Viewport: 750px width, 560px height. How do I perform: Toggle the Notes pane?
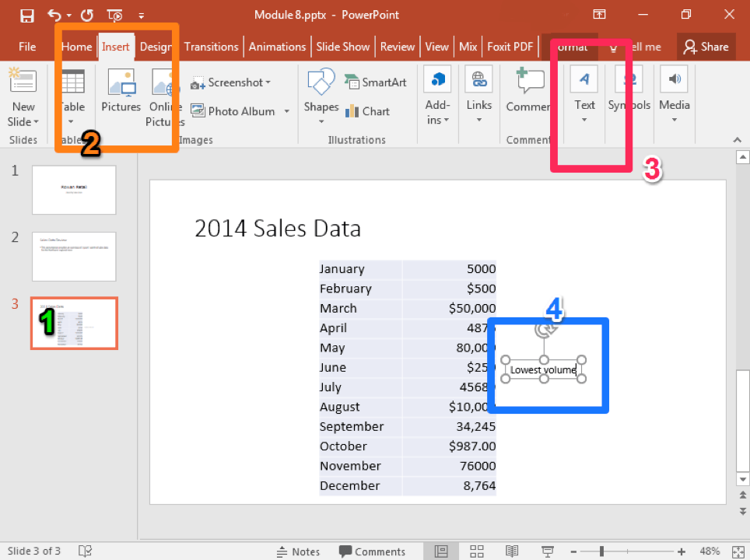tap(298, 551)
